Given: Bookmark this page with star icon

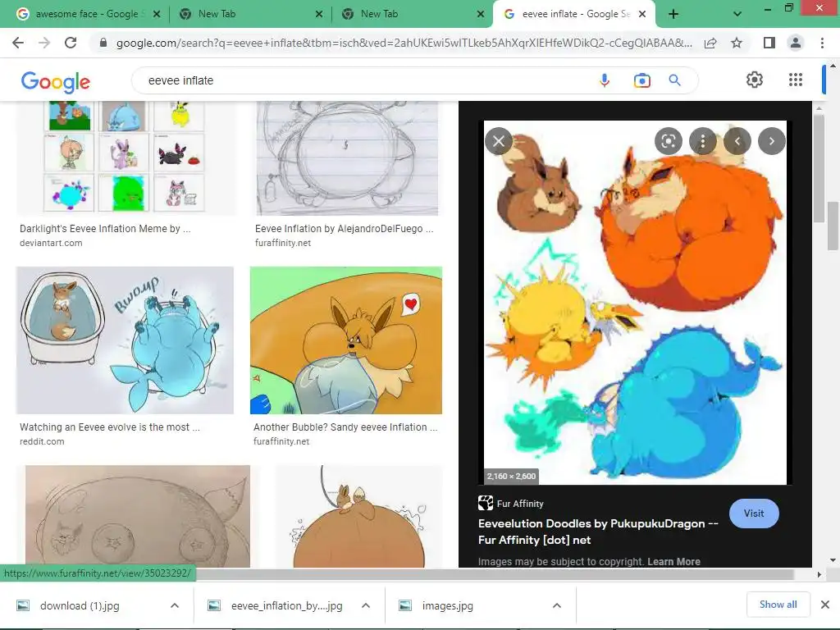Looking at the screenshot, I should 737,43.
